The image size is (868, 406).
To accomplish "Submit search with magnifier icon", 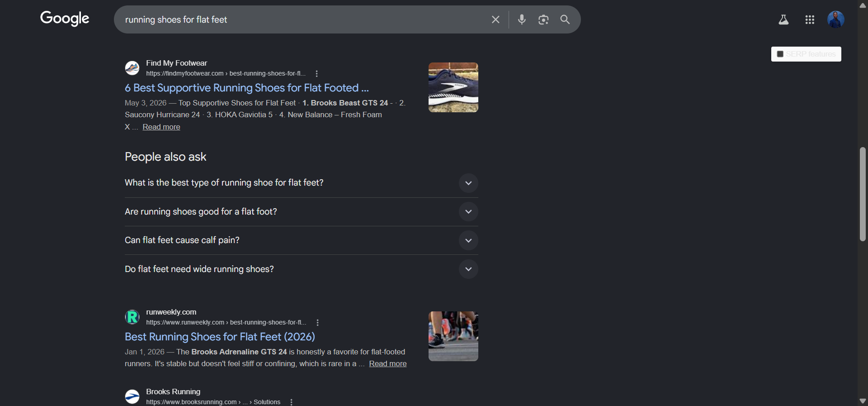I will (565, 19).
